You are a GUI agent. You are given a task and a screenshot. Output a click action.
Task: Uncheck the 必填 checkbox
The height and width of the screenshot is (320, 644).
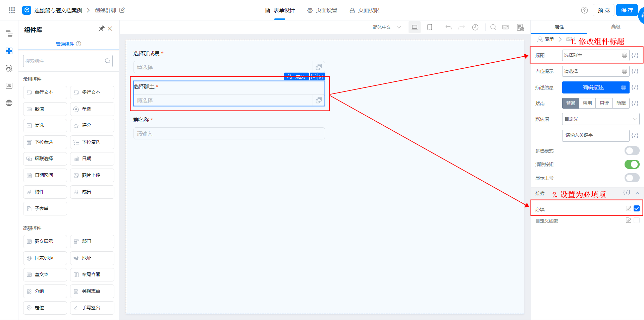click(x=637, y=208)
